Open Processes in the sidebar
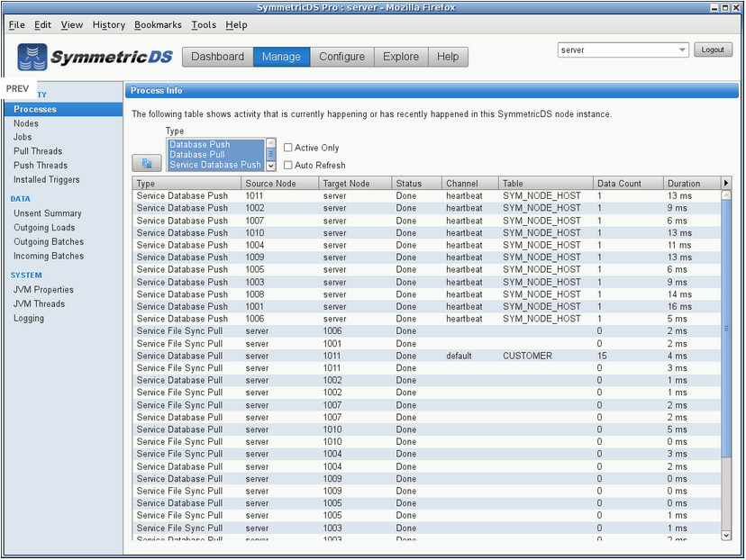 click(x=63, y=109)
